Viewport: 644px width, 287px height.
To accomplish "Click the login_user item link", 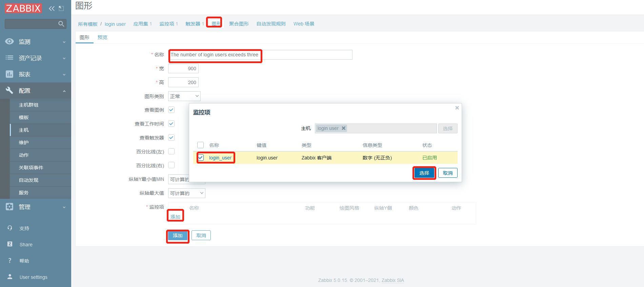I will tap(220, 158).
